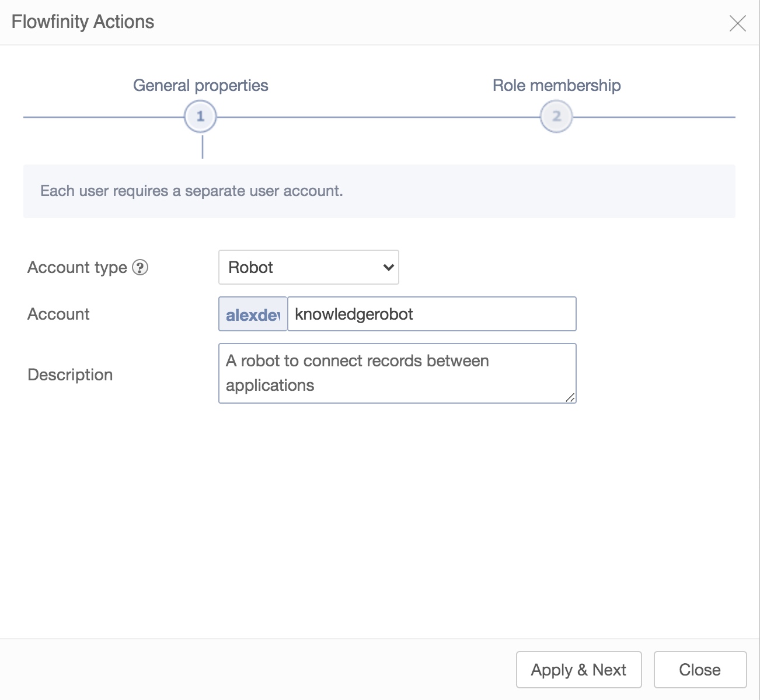Click the step 1 circle marker
The width and height of the screenshot is (760, 700).
point(200,117)
